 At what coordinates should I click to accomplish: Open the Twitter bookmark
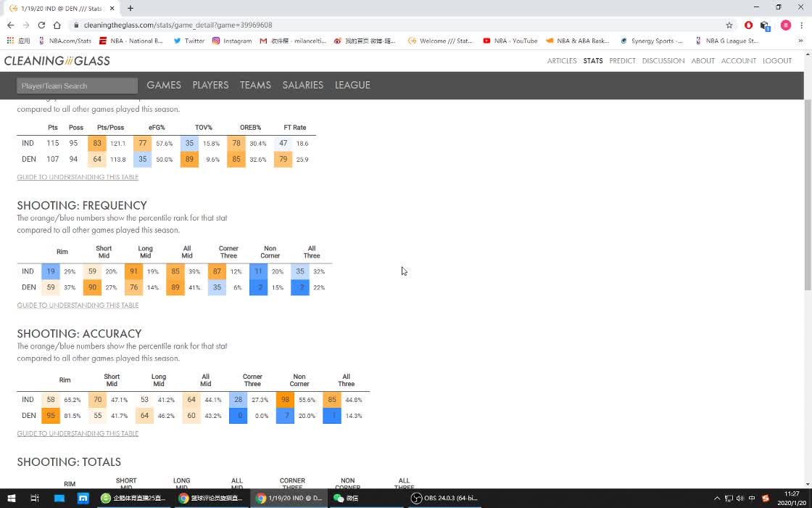coord(188,41)
